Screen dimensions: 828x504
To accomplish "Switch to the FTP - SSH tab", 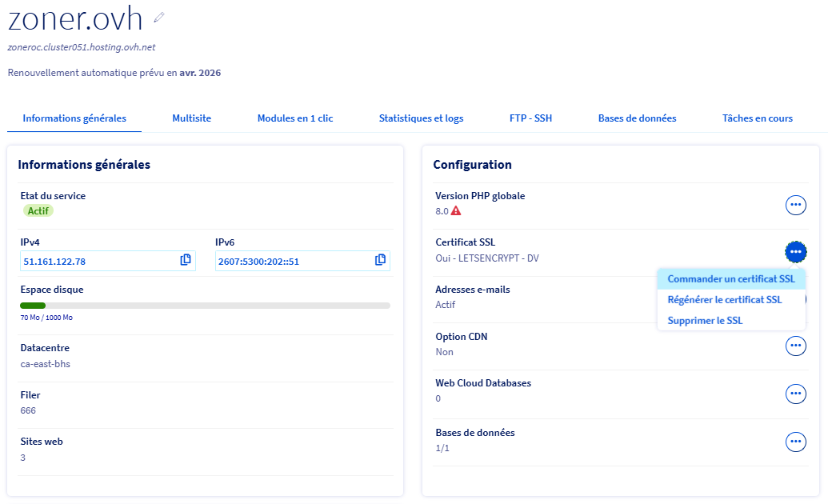I will [x=530, y=118].
